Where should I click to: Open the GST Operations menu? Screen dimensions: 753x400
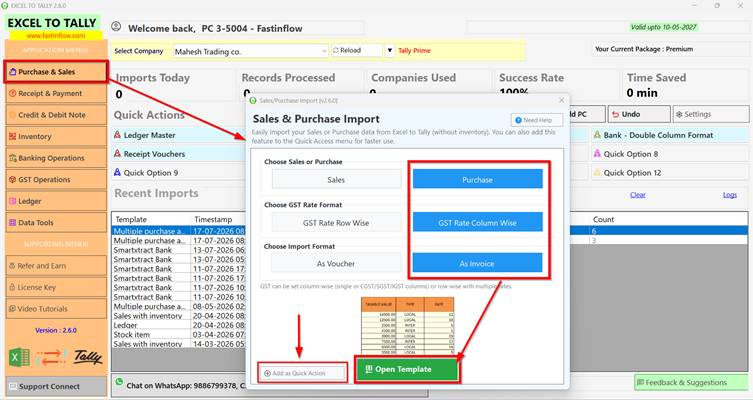[x=56, y=180]
